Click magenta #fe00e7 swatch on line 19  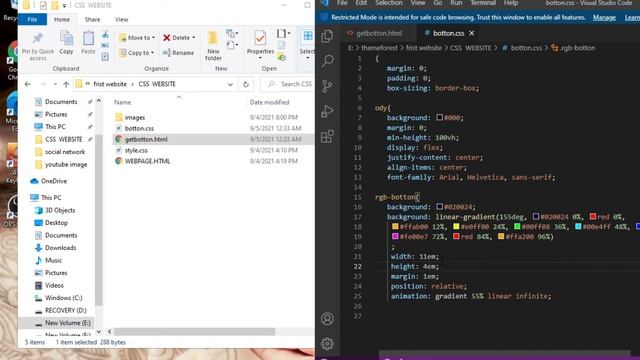pos(395,236)
